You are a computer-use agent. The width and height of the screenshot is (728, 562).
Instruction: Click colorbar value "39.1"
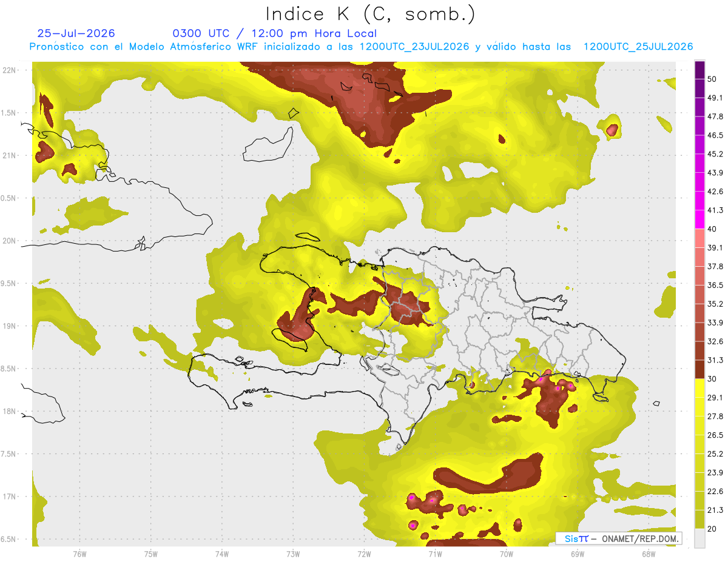click(x=715, y=247)
